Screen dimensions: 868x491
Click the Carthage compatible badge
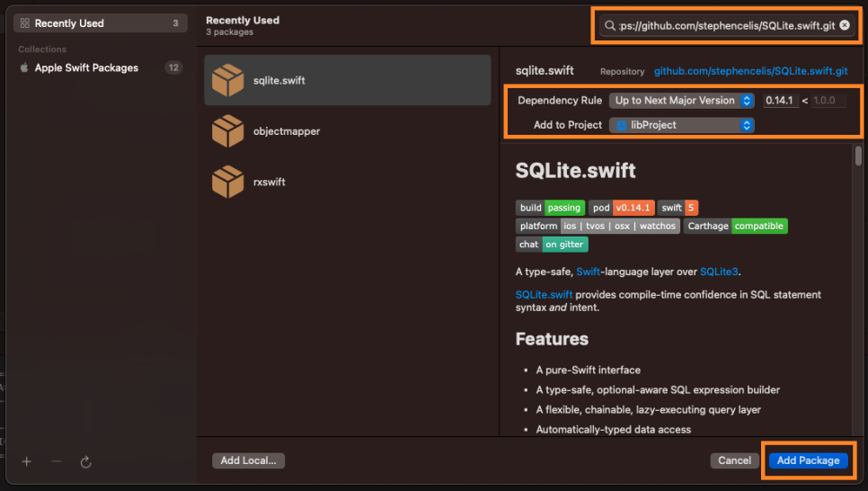[735, 226]
